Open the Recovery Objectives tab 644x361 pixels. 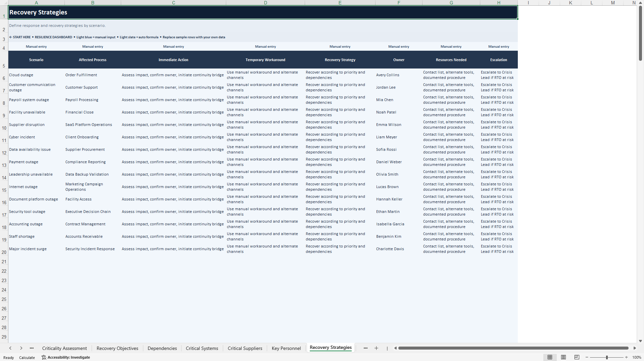pos(117,348)
